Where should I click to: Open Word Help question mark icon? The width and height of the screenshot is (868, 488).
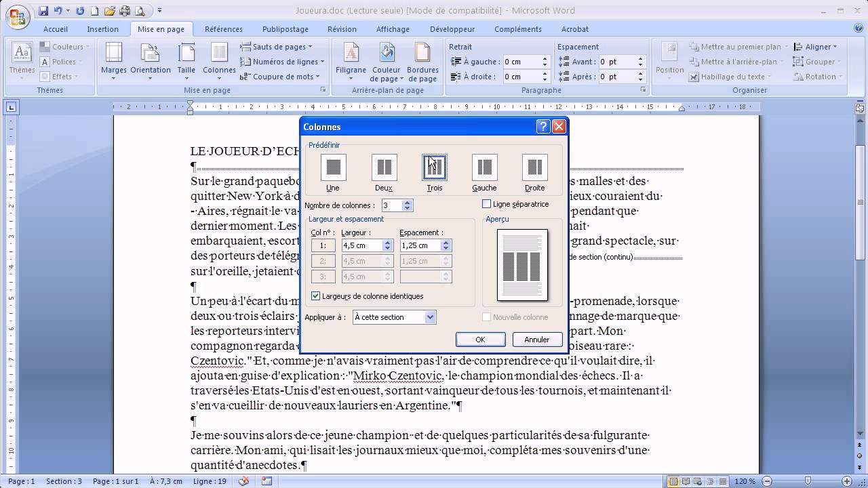(859, 28)
